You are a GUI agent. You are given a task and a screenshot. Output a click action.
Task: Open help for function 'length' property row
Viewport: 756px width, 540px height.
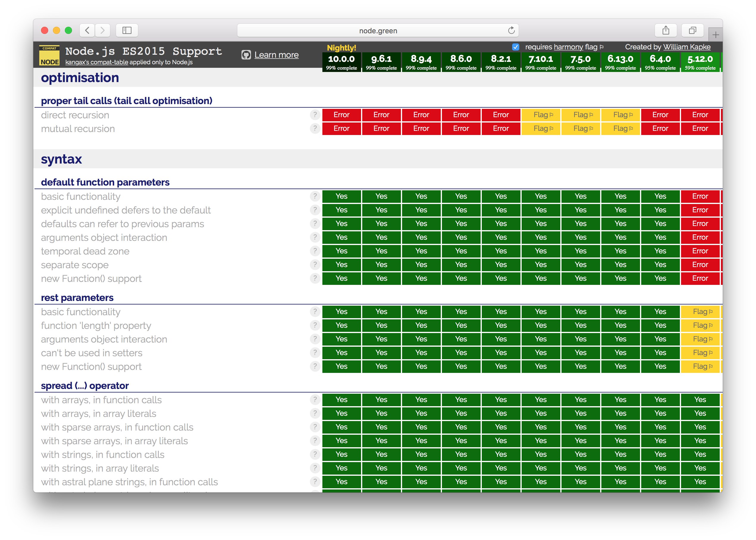click(315, 325)
